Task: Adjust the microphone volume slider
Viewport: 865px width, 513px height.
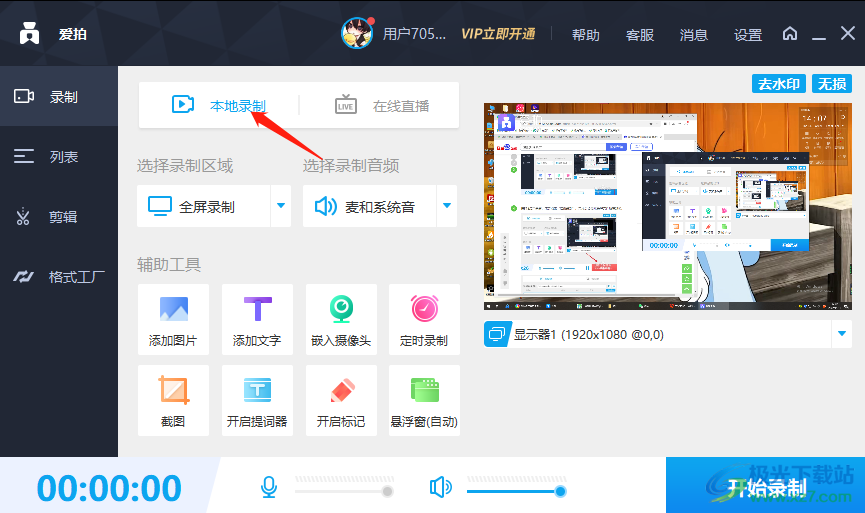Action: pyautogui.click(x=344, y=491)
